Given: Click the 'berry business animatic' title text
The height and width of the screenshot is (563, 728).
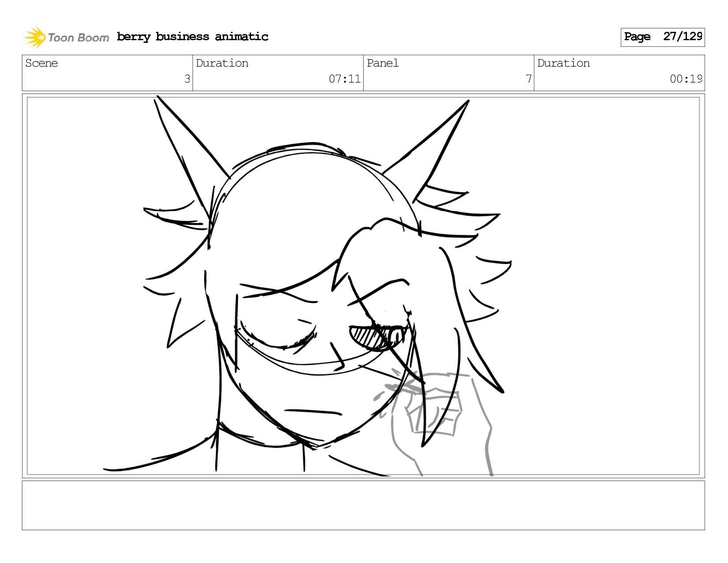Looking at the screenshot, I should pos(192,37).
